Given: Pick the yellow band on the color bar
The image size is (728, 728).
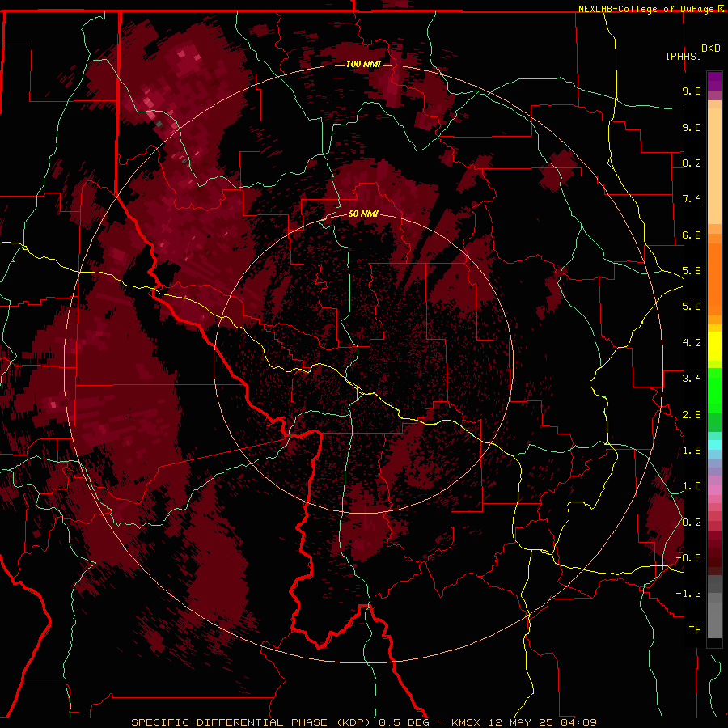Looking at the screenshot, I should pos(714,346).
